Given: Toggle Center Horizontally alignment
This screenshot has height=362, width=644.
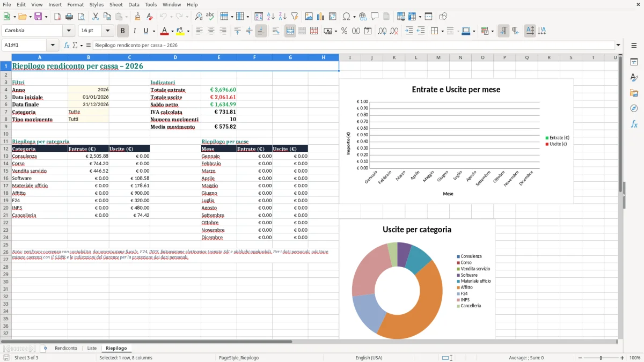Looking at the screenshot, I should pyautogui.click(x=211, y=31).
